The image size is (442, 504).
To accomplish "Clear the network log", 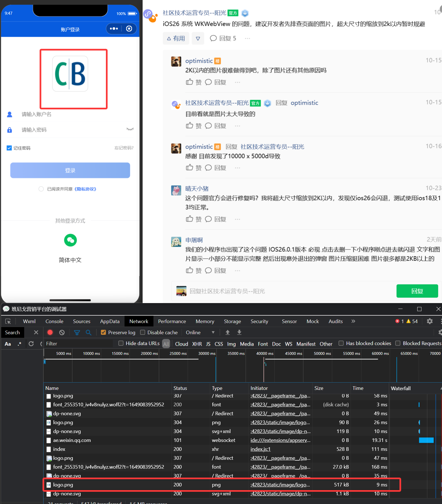I will 62,332.
